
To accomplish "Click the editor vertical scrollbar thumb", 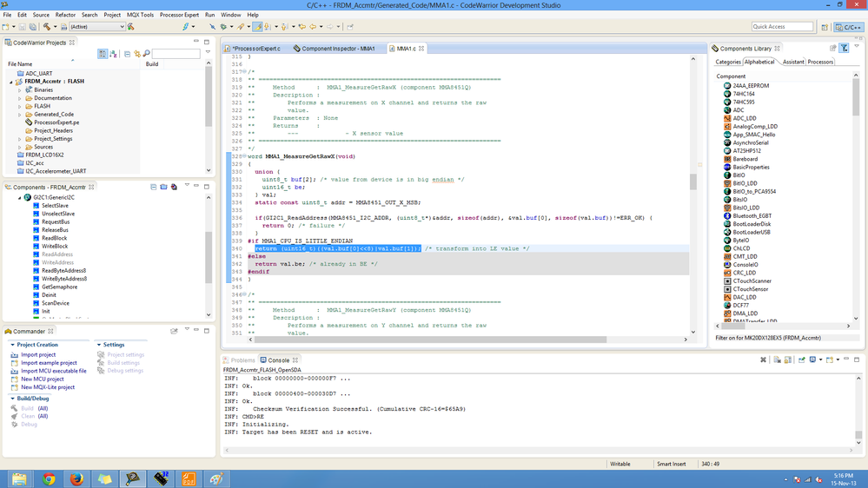I will click(x=693, y=181).
